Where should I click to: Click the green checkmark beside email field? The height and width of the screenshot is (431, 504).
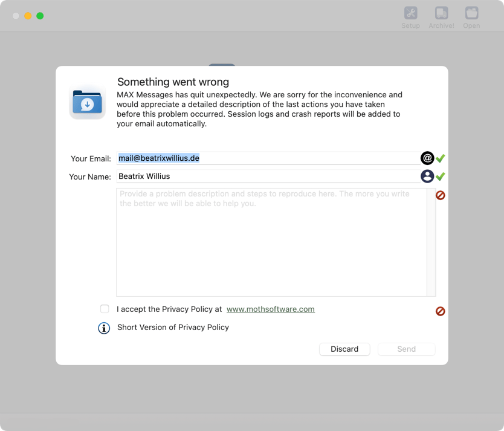point(441,158)
